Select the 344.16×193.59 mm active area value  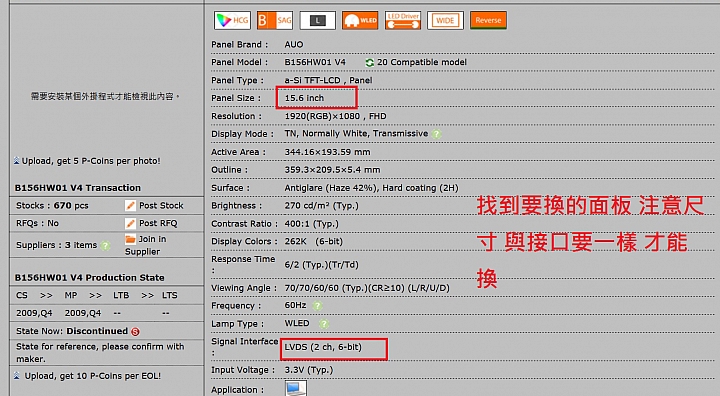(x=327, y=152)
